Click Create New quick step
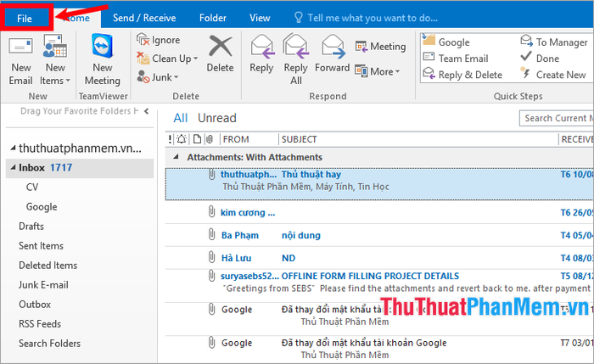The width and height of the screenshot is (594, 364). point(553,75)
